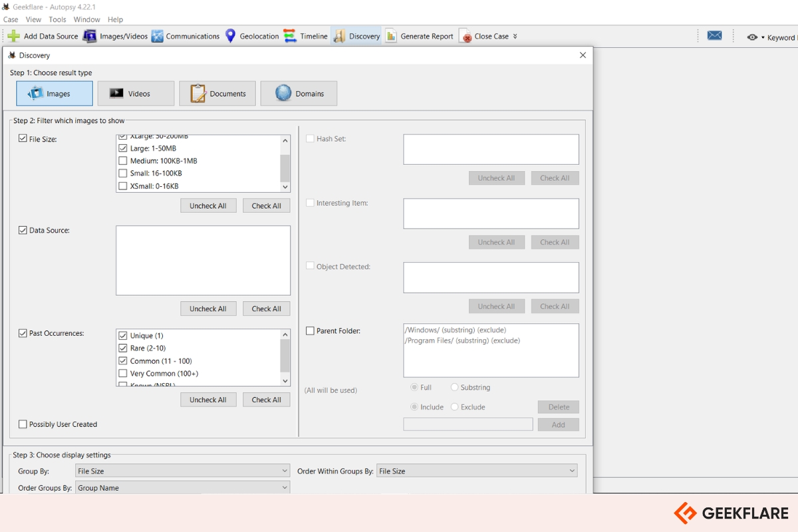This screenshot has height=532, width=798.
Task: Click Uncheck All under Past Occurrences
Action: [207, 400]
